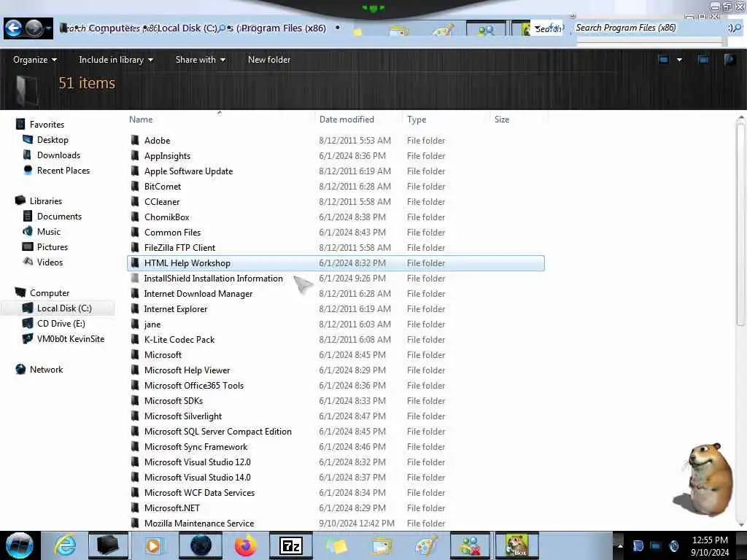This screenshot has width=747, height=560.
Task: Select VM0b0t KevinSite drive
Action: click(x=71, y=338)
